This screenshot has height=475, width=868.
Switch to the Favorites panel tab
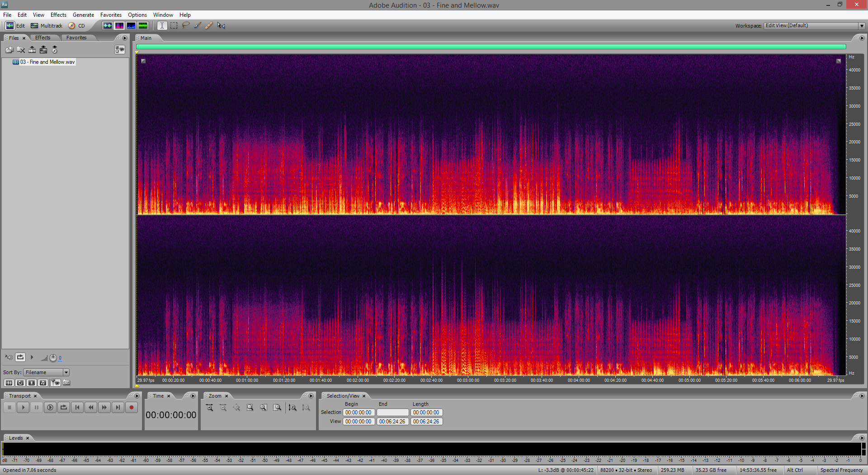click(76, 38)
